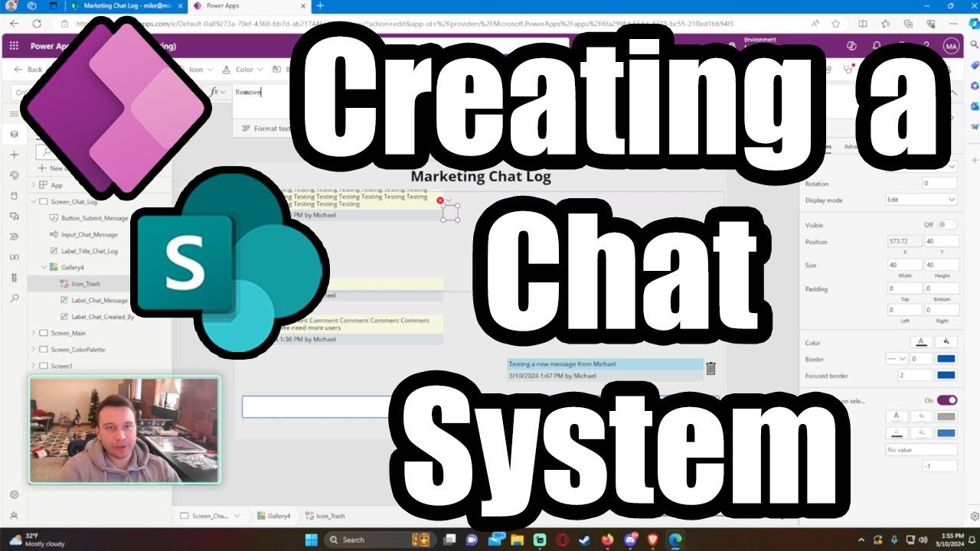Image resolution: width=980 pixels, height=551 pixels.
Task: Click the Format text button
Action: pyautogui.click(x=266, y=129)
